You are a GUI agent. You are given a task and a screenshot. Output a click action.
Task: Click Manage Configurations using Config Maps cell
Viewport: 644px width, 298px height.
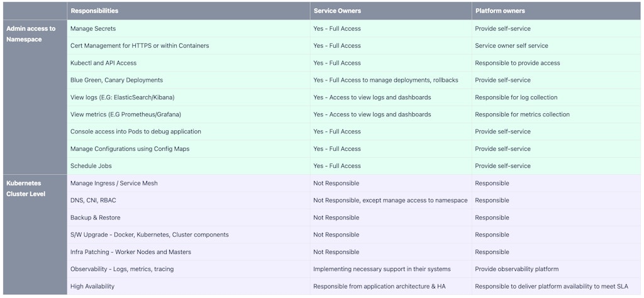[x=130, y=149]
